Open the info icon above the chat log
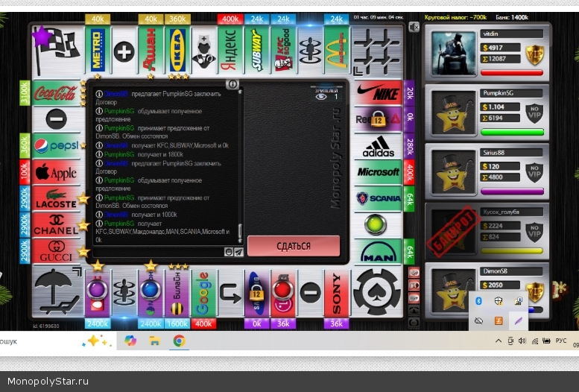Viewport: 579px width, 392px height. (x=232, y=84)
